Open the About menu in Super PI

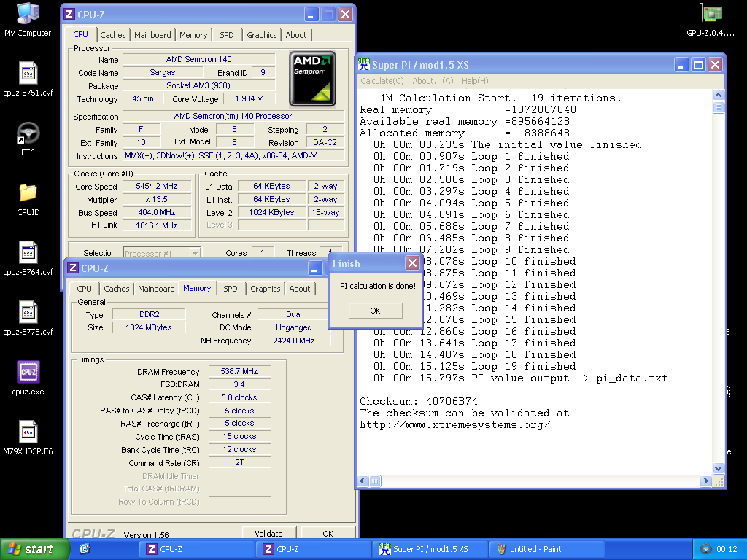click(433, 81)
